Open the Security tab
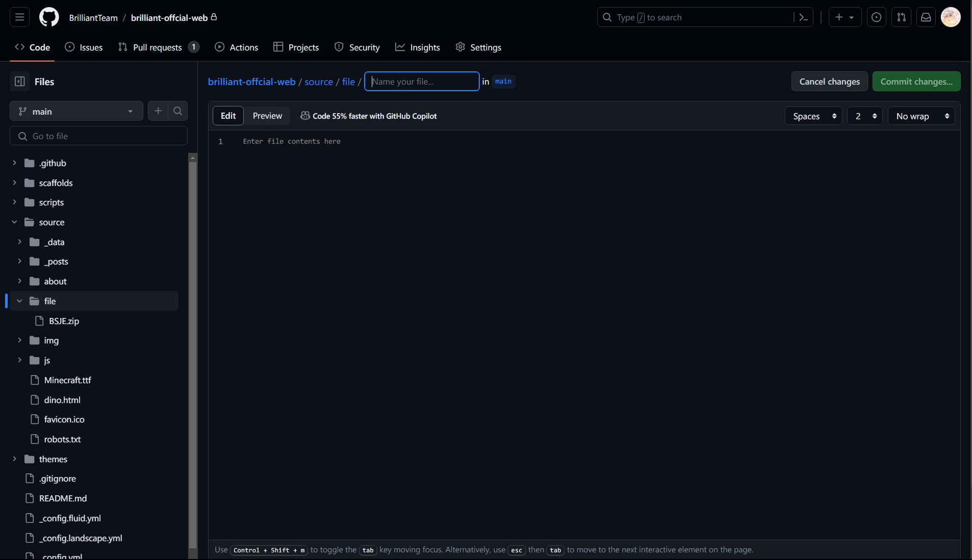 click(x=357, y=47)
